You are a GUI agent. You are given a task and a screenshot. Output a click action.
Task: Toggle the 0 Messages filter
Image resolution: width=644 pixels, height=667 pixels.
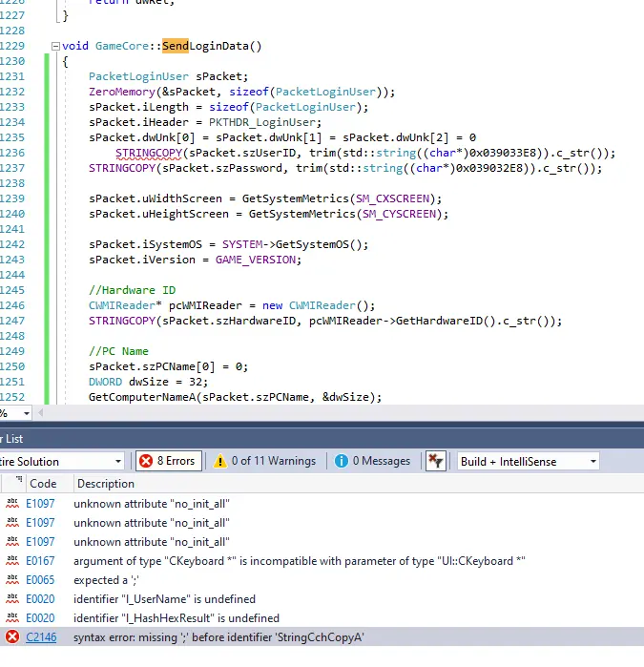pos(373,461)
